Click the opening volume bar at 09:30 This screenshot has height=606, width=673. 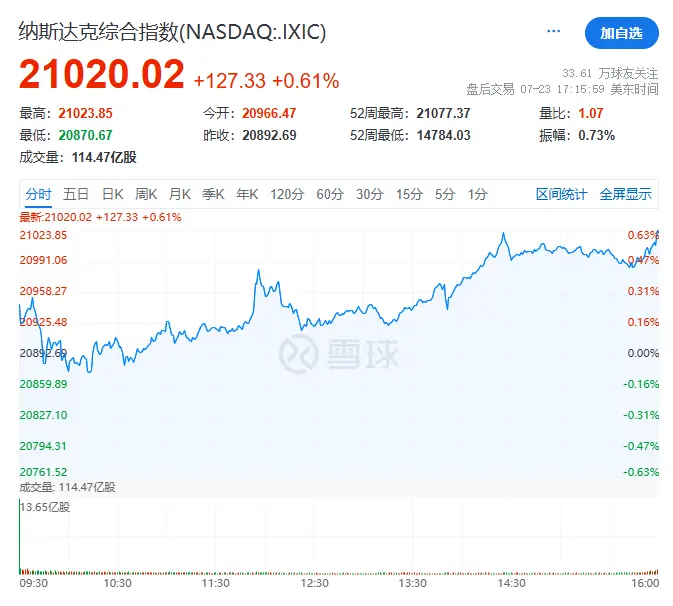pyautogui.click(x=20, y=536)
